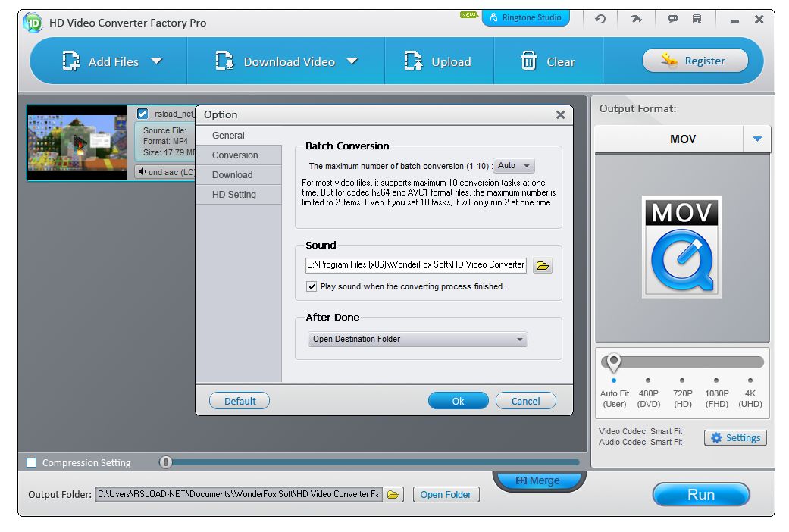Click the Download Video page icon
This screenshot has height=532, width=789.
click(224, 61)
